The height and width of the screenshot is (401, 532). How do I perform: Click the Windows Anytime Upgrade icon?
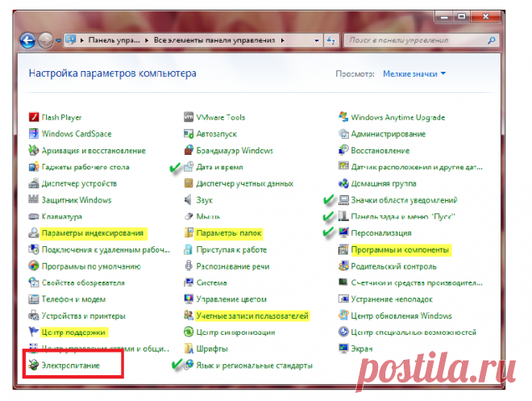(344, 117)
